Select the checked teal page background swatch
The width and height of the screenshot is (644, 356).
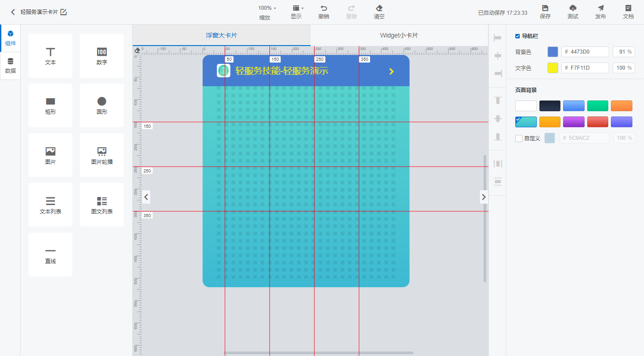[x=526, y=122]
